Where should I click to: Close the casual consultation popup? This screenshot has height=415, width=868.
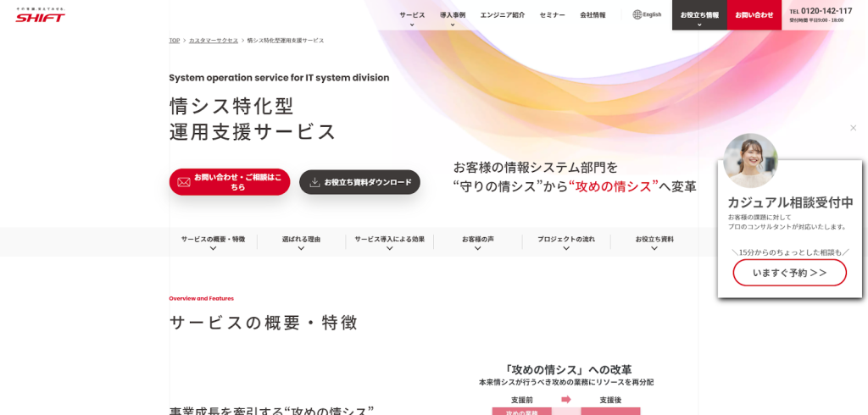tap(853, 128)
